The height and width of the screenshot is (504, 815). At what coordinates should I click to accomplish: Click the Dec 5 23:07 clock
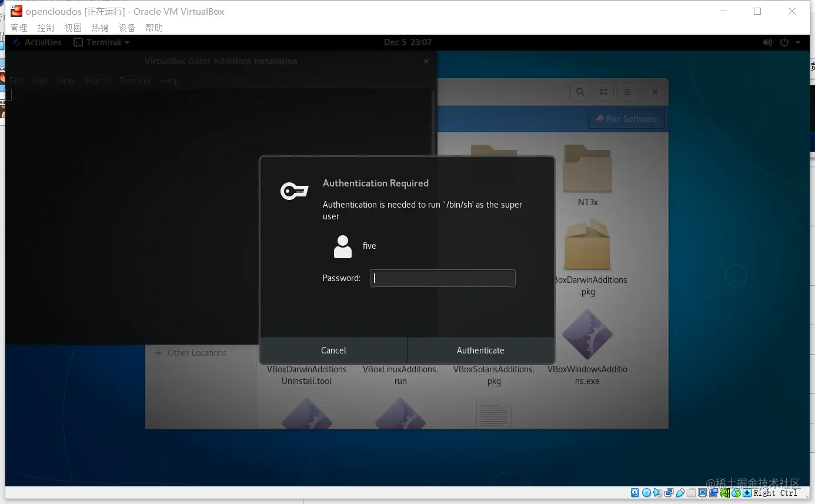(407, 42)
